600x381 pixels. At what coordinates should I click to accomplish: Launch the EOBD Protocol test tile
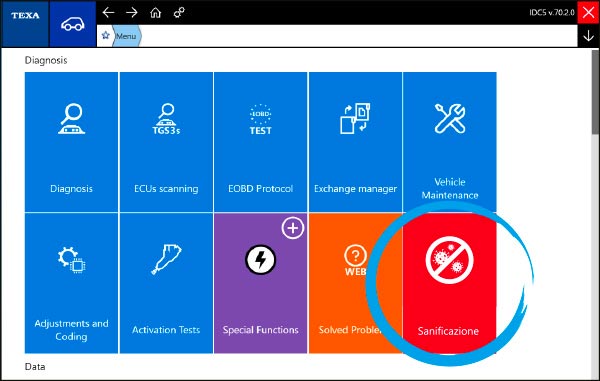coord(261,142)
